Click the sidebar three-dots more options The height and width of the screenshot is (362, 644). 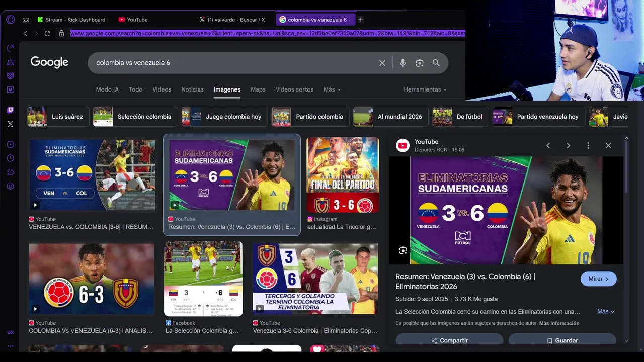click(x=10, y=346)
